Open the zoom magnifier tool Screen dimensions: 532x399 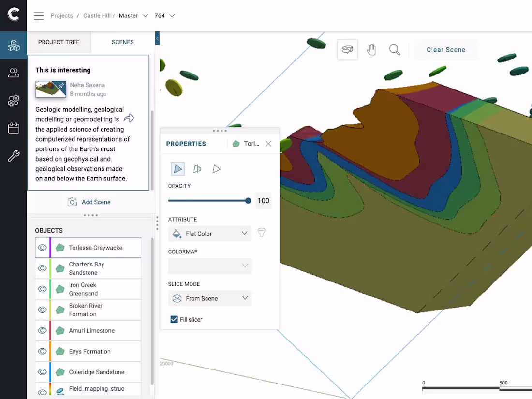(394, 49)
